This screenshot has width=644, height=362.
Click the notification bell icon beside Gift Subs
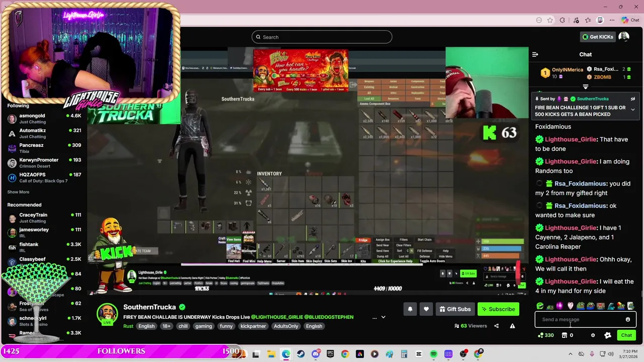tap(410, 309)
